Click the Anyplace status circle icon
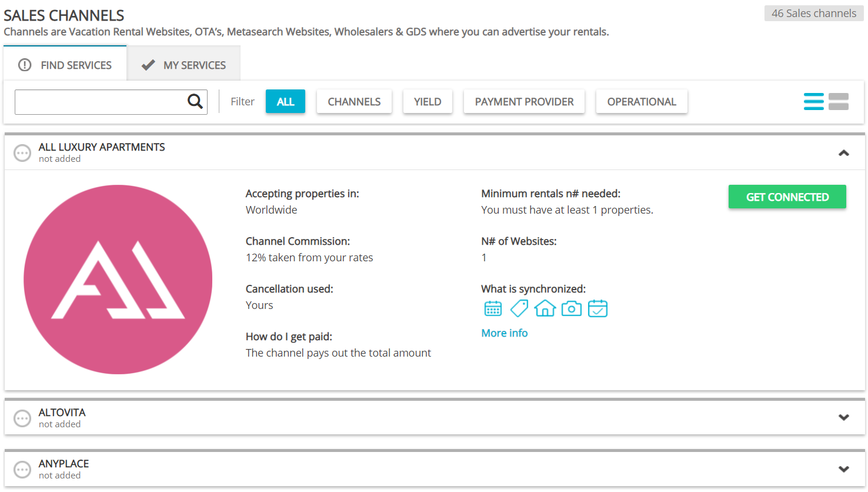 coord(22,470)
